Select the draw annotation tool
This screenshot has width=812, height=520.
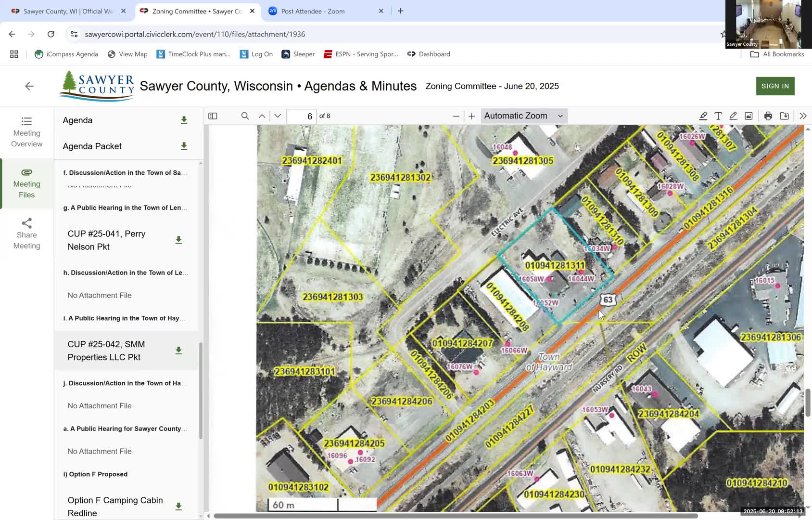(x=733, y=116)
